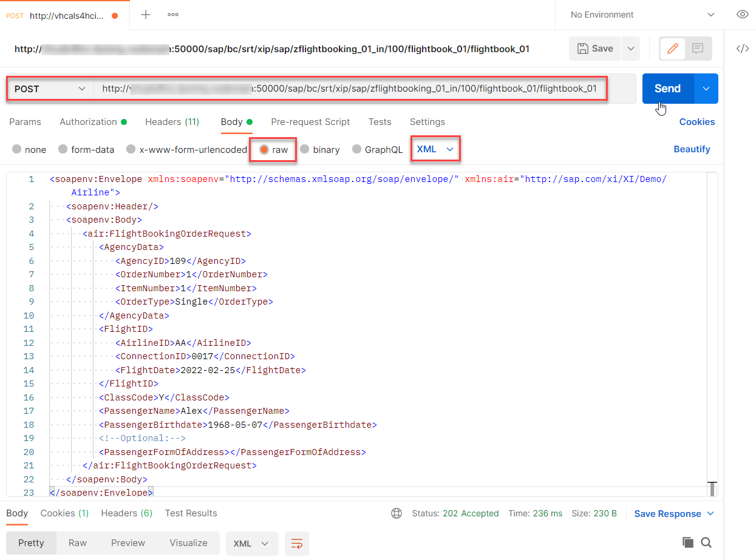The width and height of the screenshot is (756, 560).
Task: Click the Cookies link
Action: pyautogui.click(x=696, y=121)
